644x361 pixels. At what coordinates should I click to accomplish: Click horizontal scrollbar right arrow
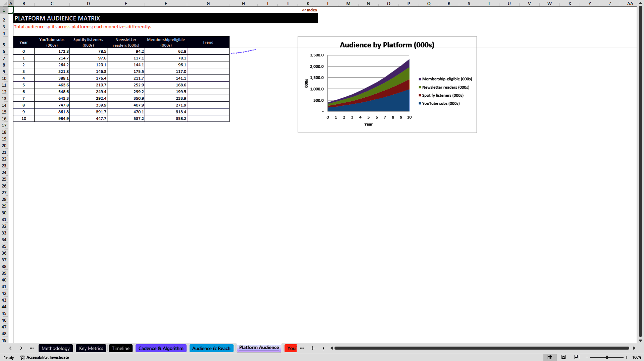634,348
